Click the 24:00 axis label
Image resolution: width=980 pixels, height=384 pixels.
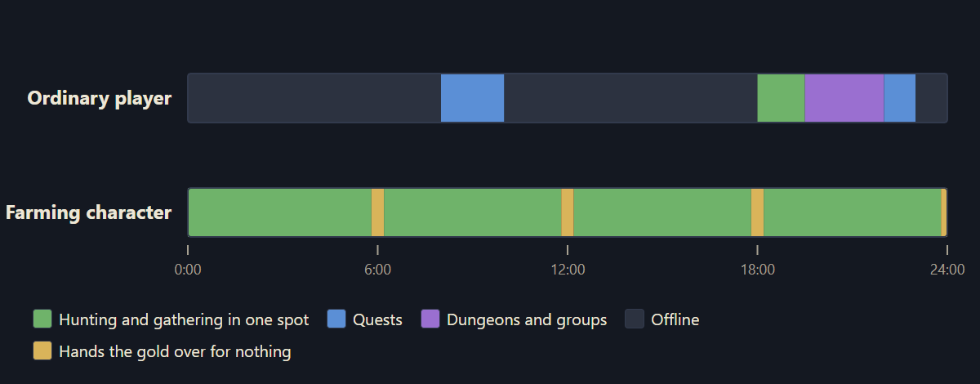[947, 269]
